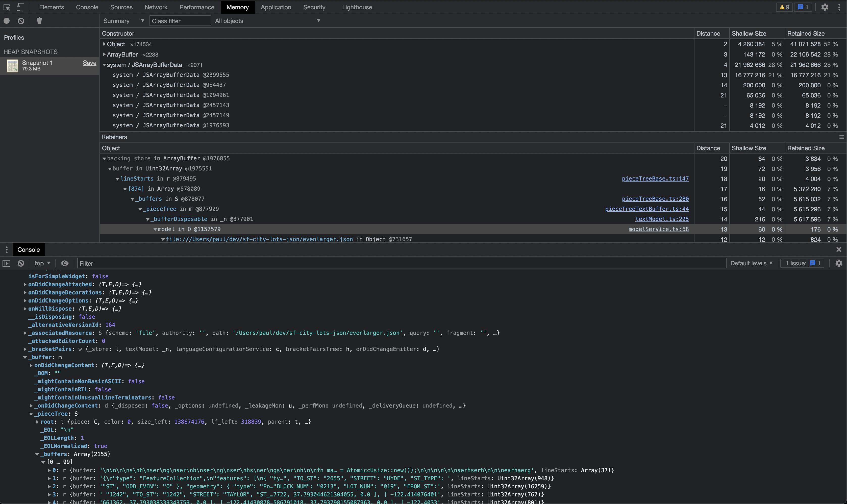Screen dimensions: 847x504
Task: Switch to the Performance tab
Action: click(x=197, y=7)
